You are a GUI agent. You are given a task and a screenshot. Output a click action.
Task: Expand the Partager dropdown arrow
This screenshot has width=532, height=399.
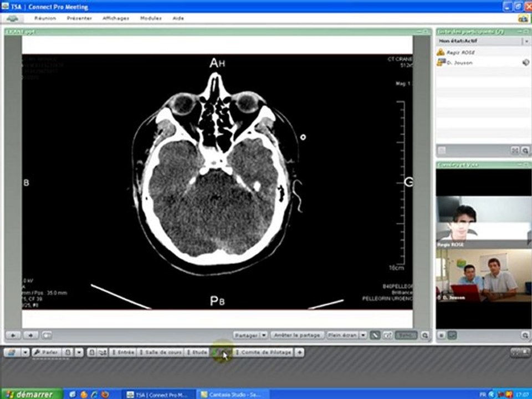[264, 335]
